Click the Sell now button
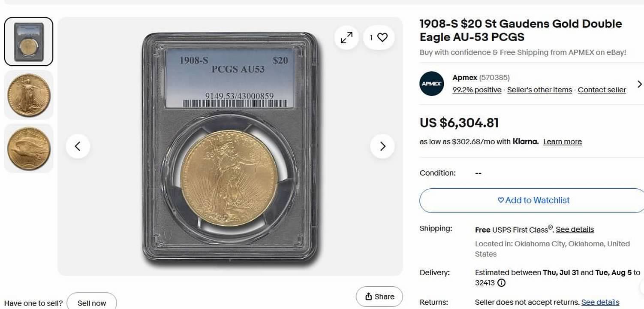 (92, 303)
